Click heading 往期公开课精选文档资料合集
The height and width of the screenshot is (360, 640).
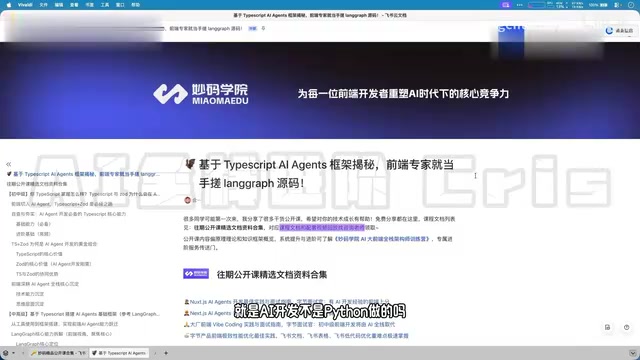click(x=272, y=274)
